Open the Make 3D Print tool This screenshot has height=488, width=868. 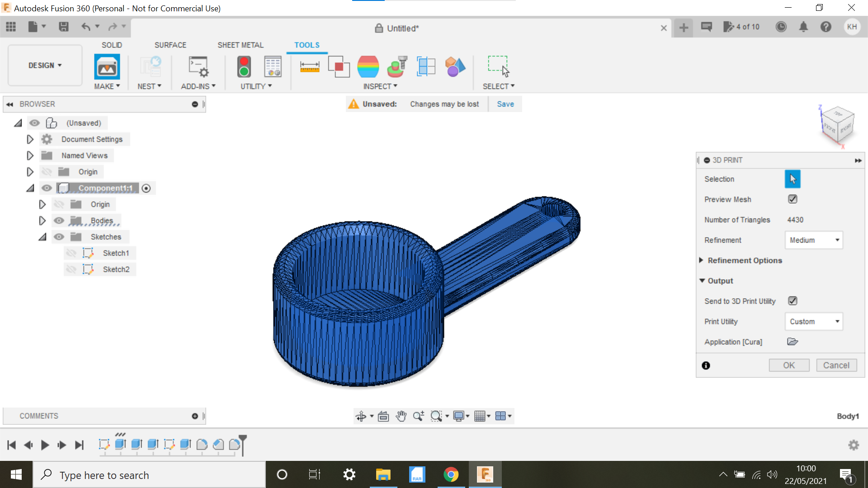point(107,67)
